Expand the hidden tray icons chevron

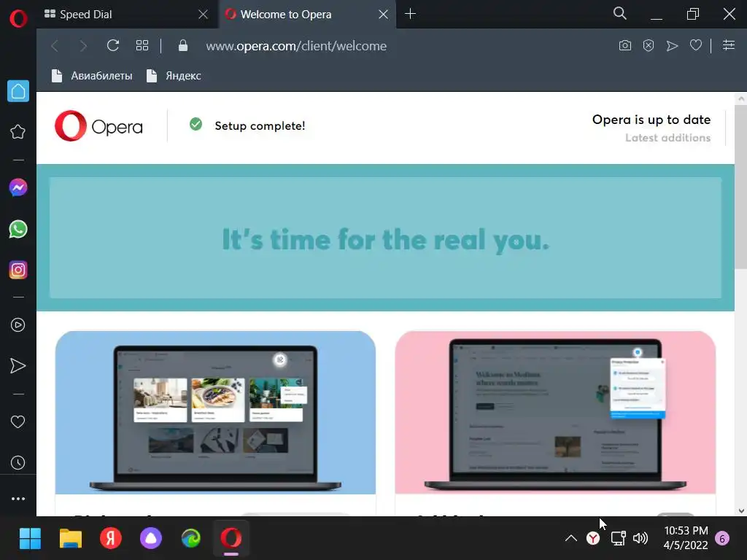tap(570, 539)
